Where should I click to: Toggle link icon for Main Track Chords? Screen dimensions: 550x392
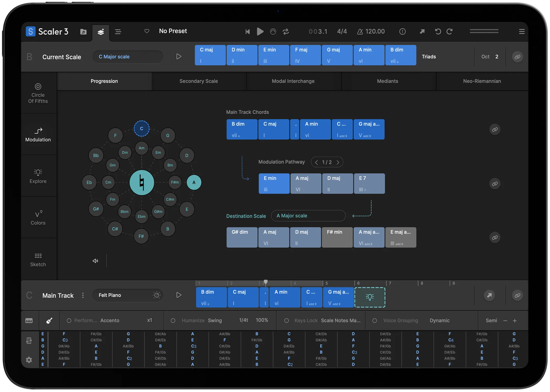(x=495, y=130)
